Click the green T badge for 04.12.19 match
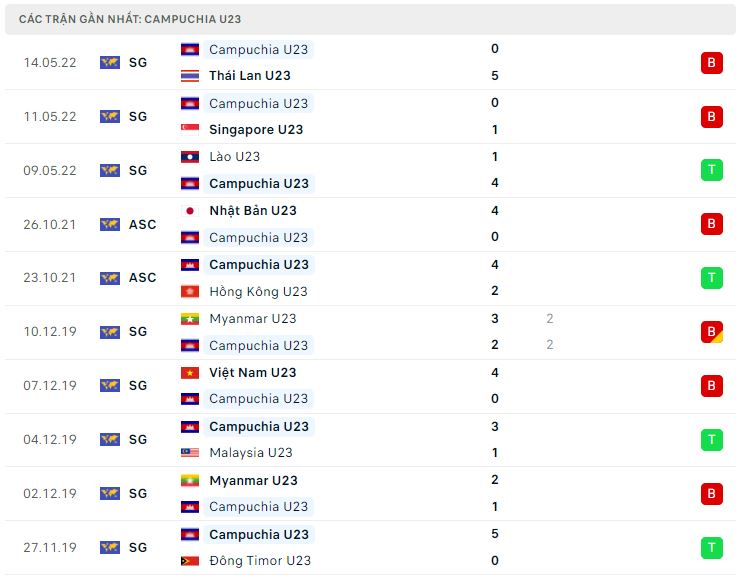This screenshot has width=741, height=576. click(711, 439)
